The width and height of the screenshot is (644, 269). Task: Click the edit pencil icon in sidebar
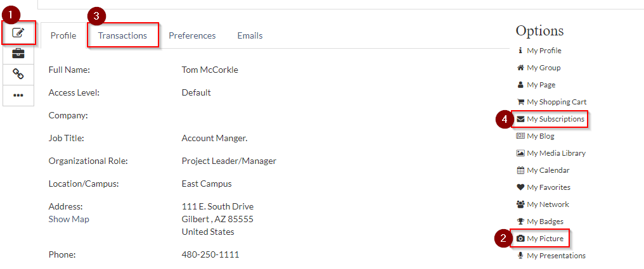click(18, 32)
